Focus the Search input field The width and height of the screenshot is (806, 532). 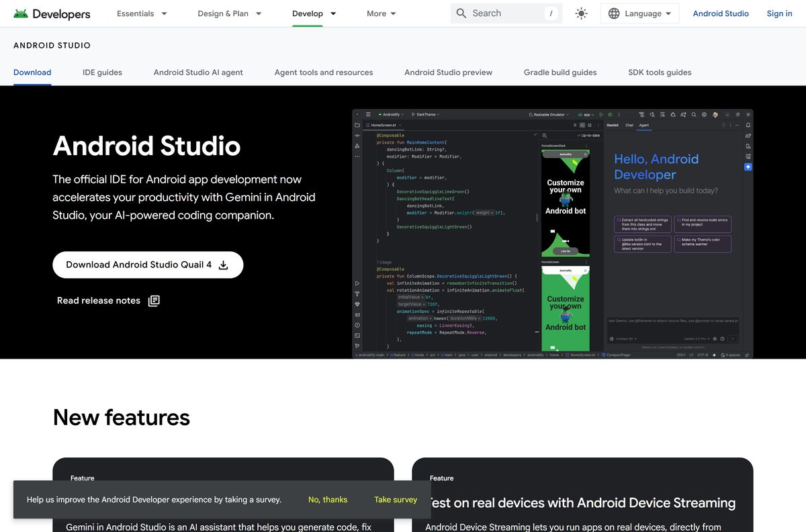click(506, 13)
